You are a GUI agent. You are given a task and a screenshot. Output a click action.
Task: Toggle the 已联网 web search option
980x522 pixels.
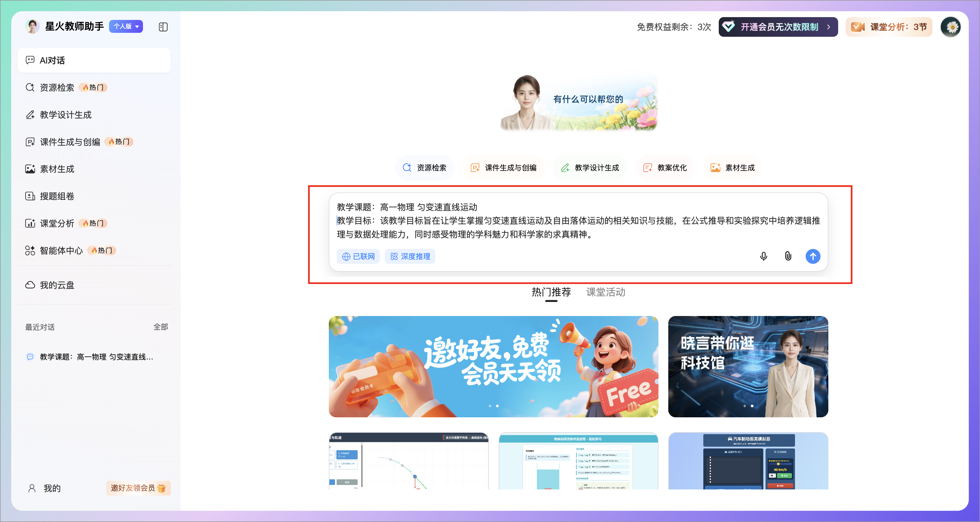[x=358, y=256]
